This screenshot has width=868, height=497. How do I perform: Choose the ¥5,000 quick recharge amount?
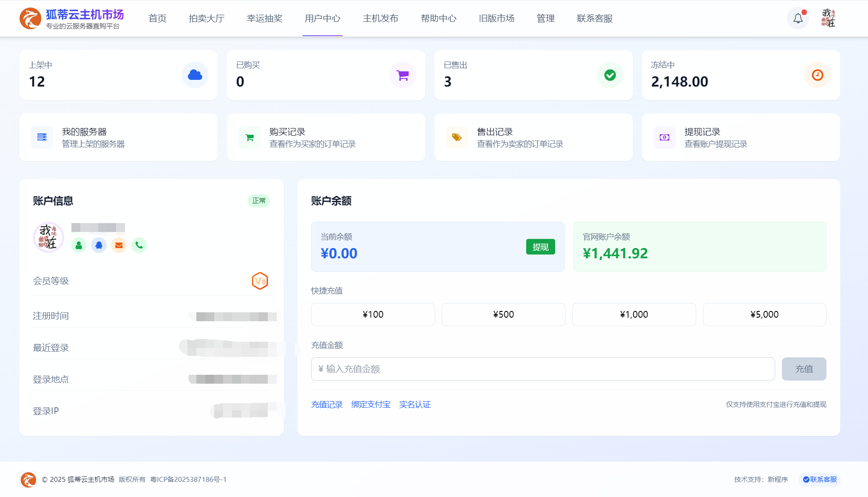tap(764, 315)
